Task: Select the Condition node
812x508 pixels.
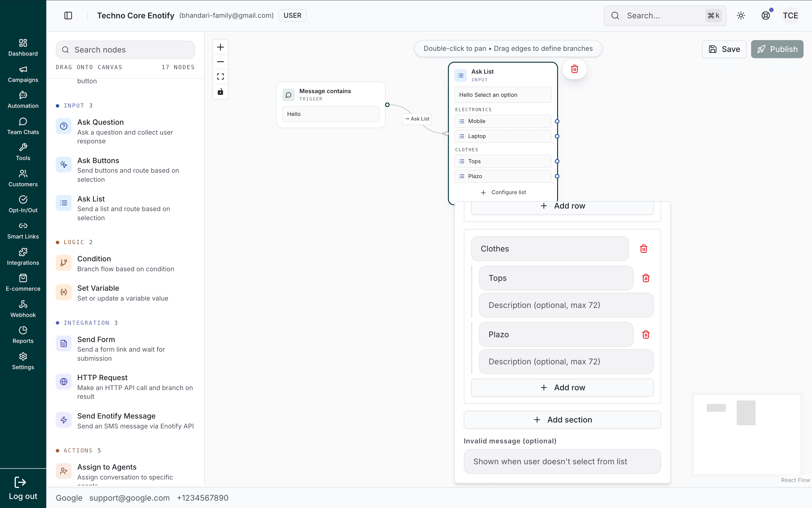Action: coord(125,263)
